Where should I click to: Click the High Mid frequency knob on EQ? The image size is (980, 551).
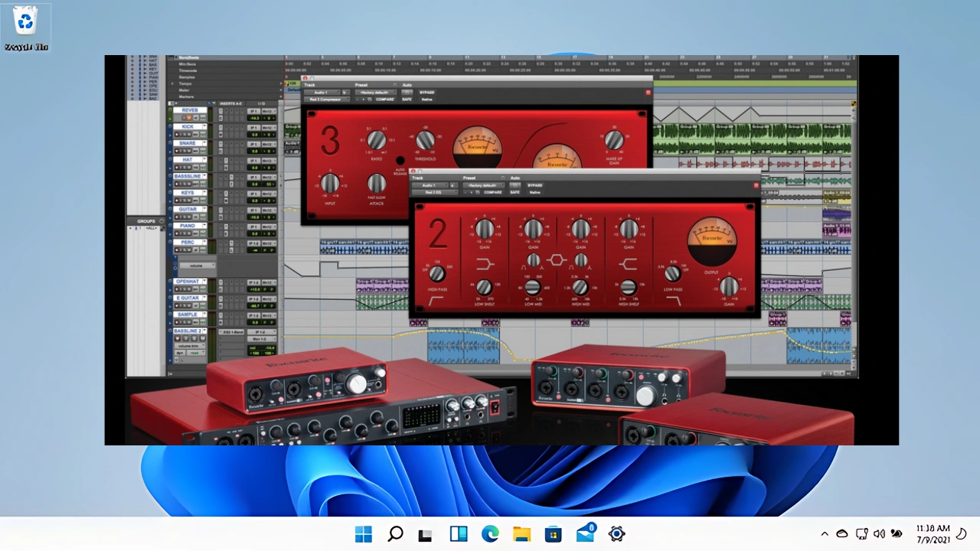[x=580, y=288]
